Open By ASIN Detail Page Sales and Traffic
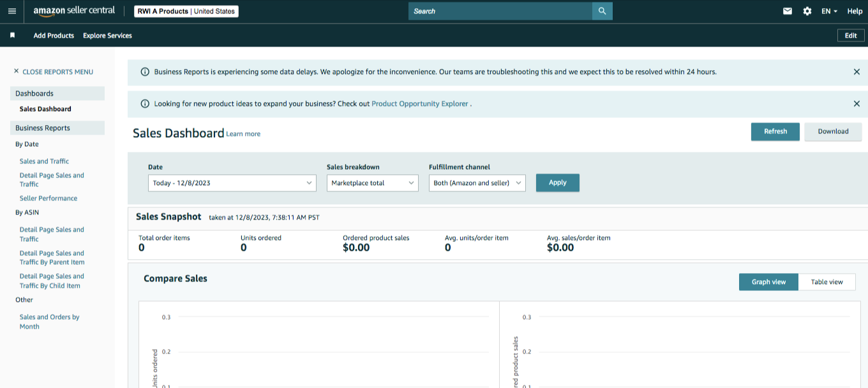This screenshot has height=388, width=868. [52, 234]
